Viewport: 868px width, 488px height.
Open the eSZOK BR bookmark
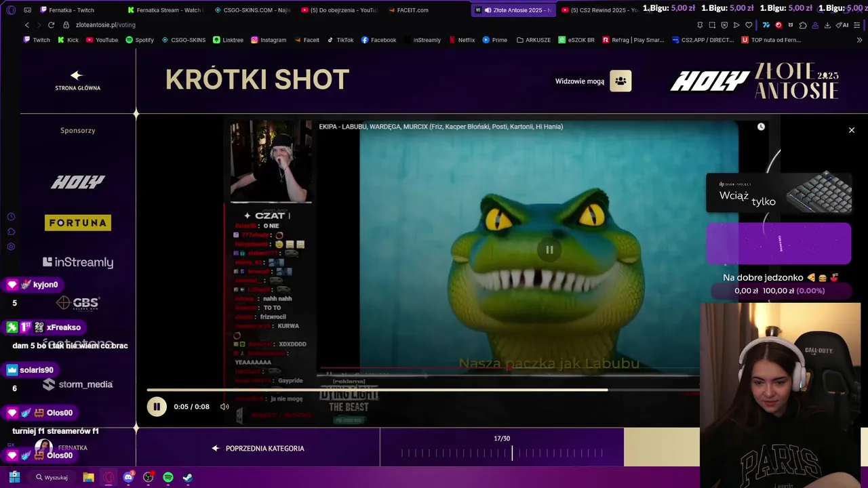pyautogui.click(x=576, y=40)
